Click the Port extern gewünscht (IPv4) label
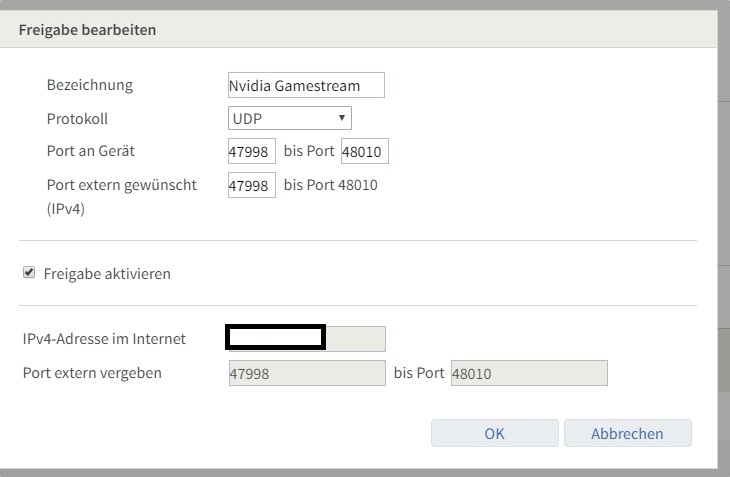 [121, 185]
